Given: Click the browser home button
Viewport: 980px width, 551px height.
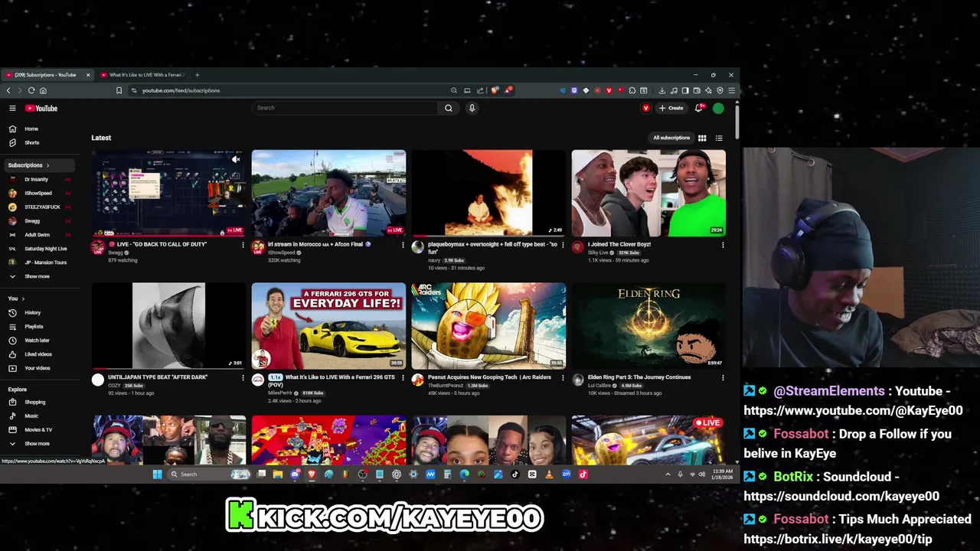Looking at the screenshot, I should pyautogui.click(x=43, y=90).
